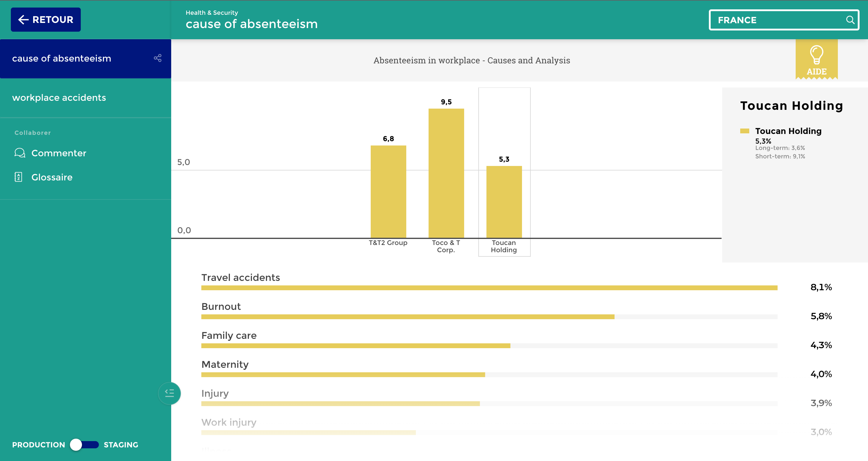This screenshot has height=461, width=868.
Task: Click the Toucan Holding legend color square
Action: pyautogui.click(x=744, y=131)
